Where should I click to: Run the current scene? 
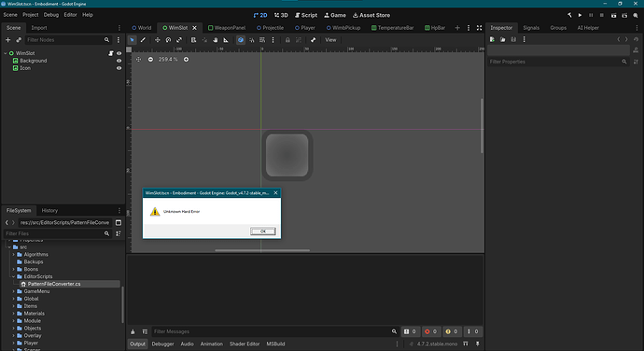[x=613, y=15]
